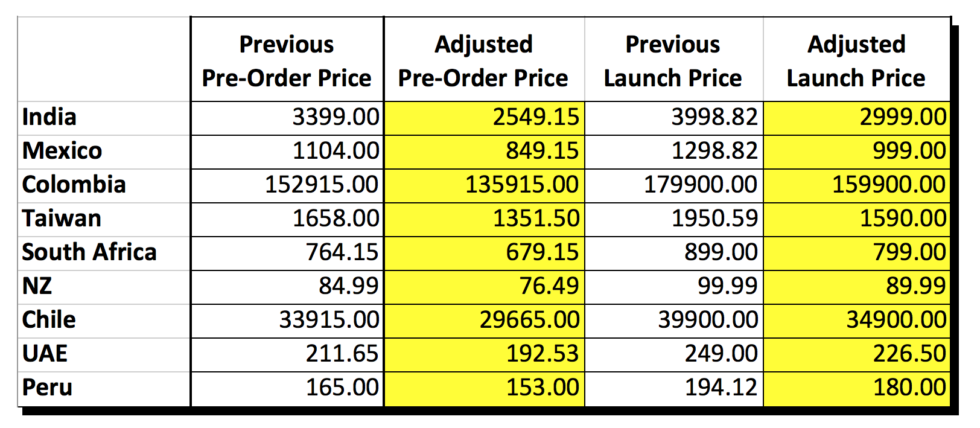980x428 pixels.
Task: Select NZ's previous pre-order price 84.99
Action: coord(287,287)
